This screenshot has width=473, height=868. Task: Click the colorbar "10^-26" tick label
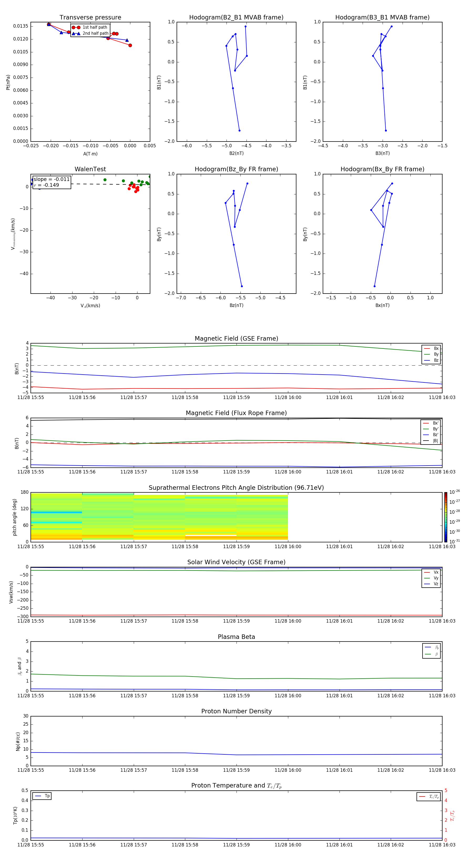tap(455, 492)
